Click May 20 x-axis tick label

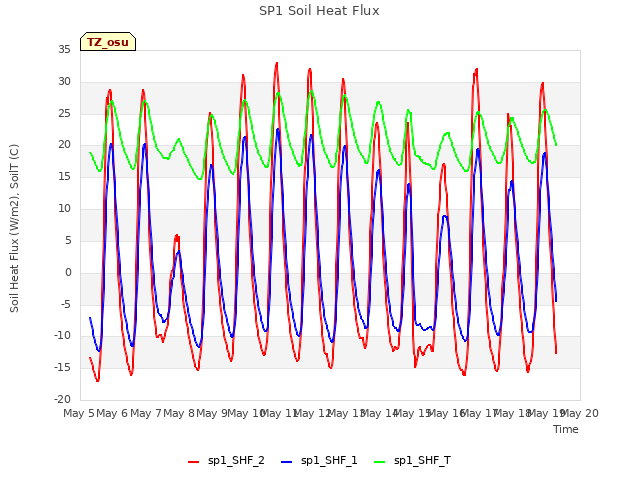(x=579, y=413)
